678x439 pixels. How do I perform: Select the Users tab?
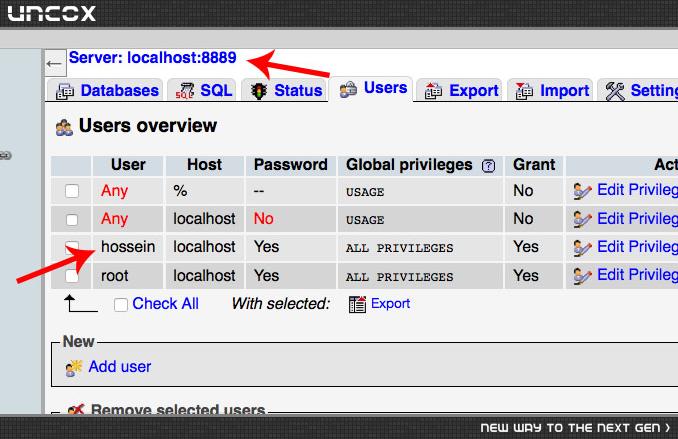tap(371, 89)
